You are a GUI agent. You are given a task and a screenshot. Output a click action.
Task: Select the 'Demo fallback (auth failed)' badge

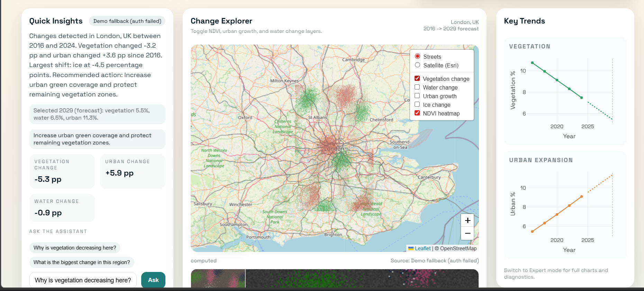127,21
